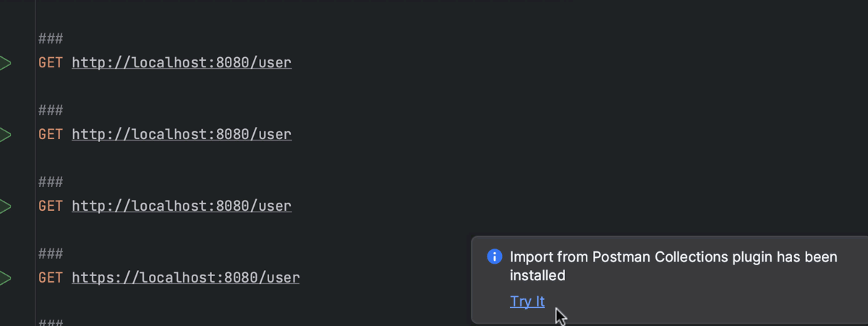Place cursor on second GET keyword
The height and width of the screenshot is (326, 868).
point(51,135)
